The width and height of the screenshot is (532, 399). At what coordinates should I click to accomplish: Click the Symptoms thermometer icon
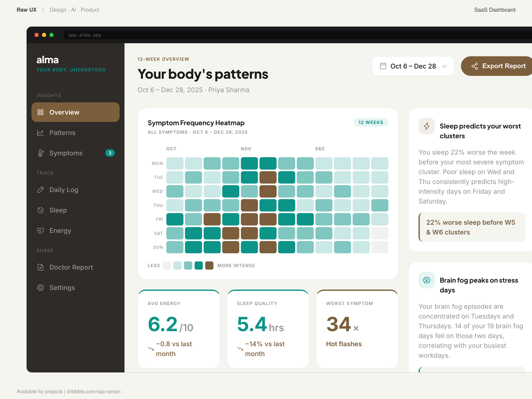point(40,153)
